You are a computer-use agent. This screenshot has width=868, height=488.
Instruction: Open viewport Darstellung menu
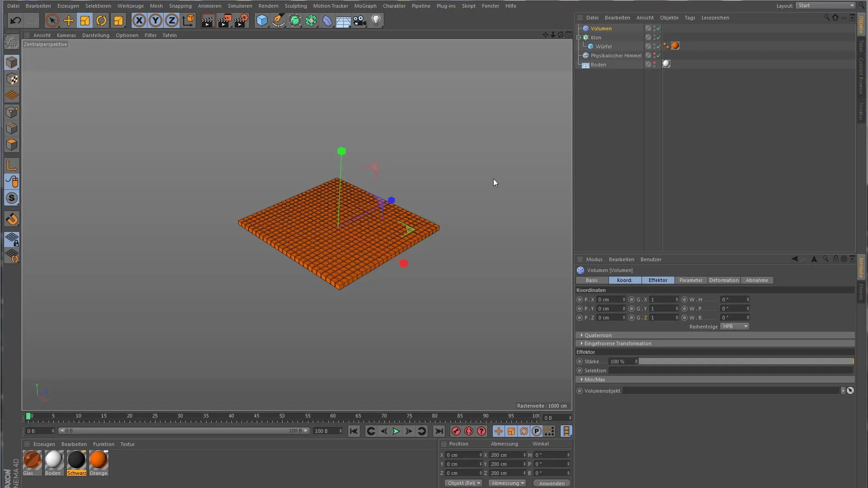tap(96, 35)
